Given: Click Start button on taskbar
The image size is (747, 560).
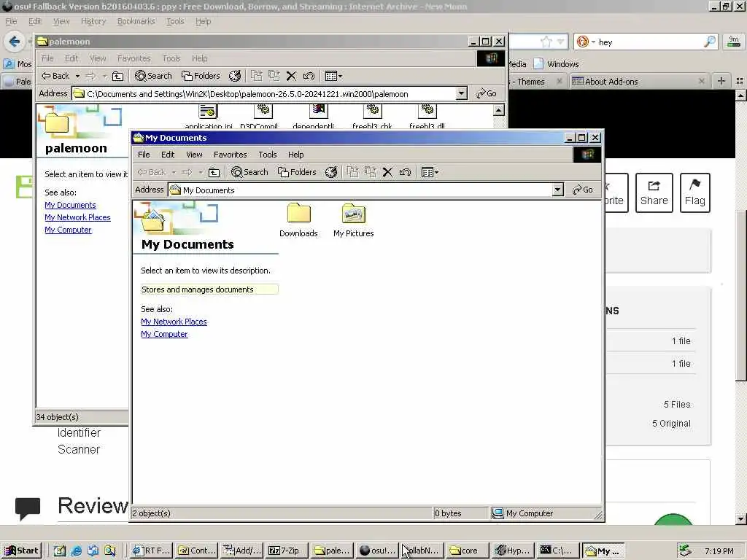Looking at the screenshot, I should 21,551.
